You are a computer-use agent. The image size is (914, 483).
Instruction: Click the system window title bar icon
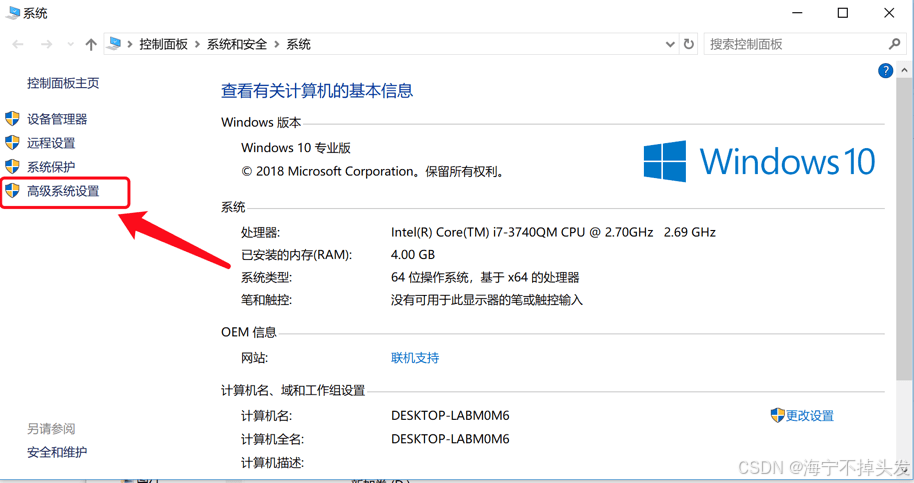(12, 13)
